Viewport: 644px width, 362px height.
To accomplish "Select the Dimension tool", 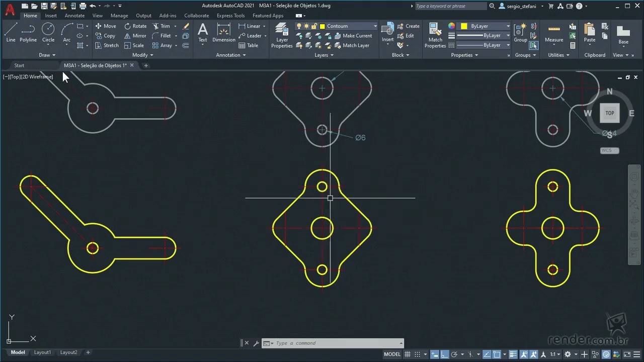I will tap(224, 33).
